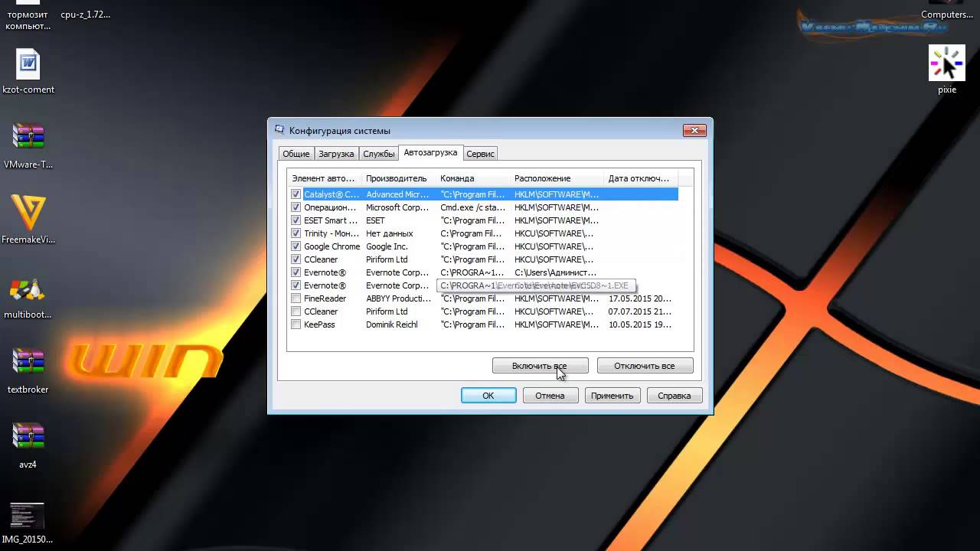The height and width of the screenshot is (551, 980).
Task: Select the ABBYY Producti... manufacturer cell
Action: coord(398,298)
